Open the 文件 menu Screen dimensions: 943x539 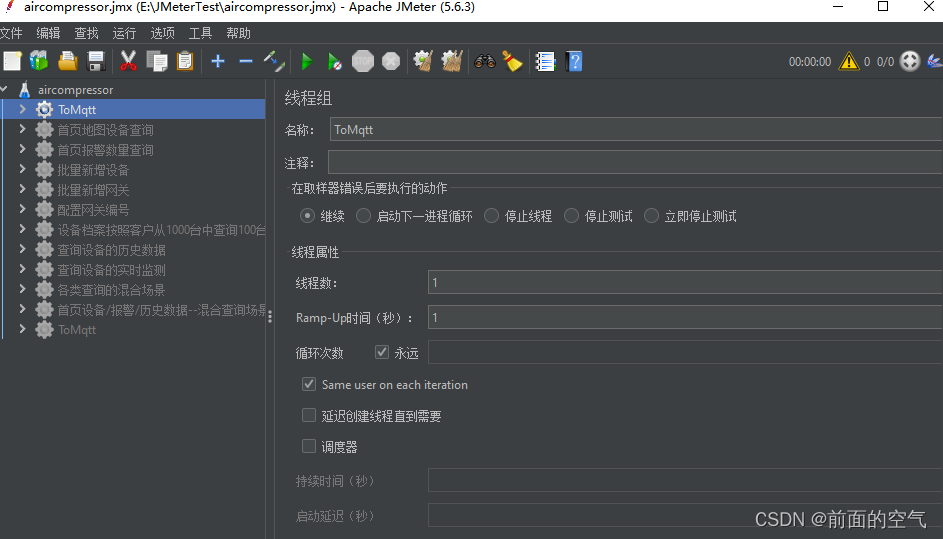pyautogui.click(x=11, y=33)
